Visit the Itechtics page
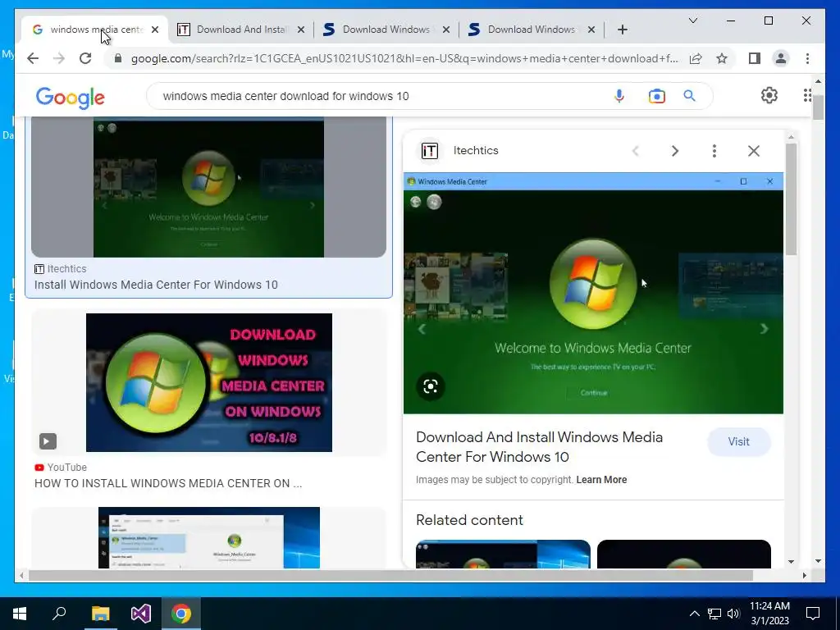Screen dimensions: 840x630 point(739,442)
